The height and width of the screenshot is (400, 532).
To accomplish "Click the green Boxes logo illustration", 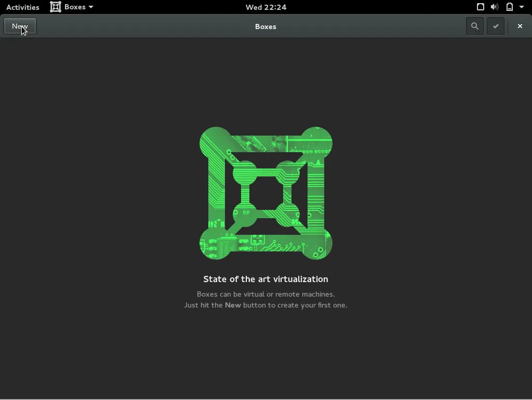I will [265, 193].
